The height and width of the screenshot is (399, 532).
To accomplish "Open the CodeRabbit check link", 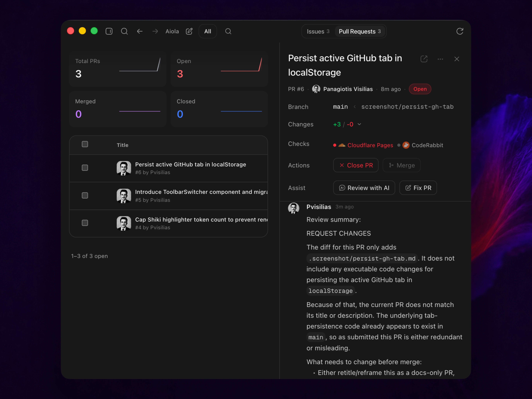I will point(427,145).
